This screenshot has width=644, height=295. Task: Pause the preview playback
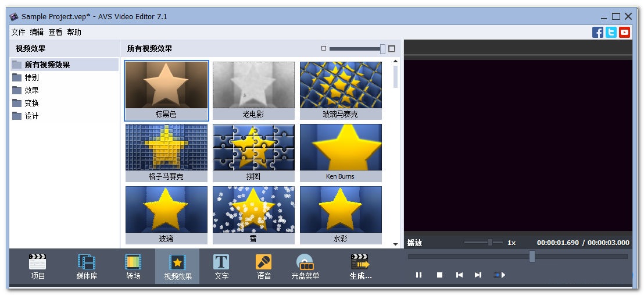(418, 275)
